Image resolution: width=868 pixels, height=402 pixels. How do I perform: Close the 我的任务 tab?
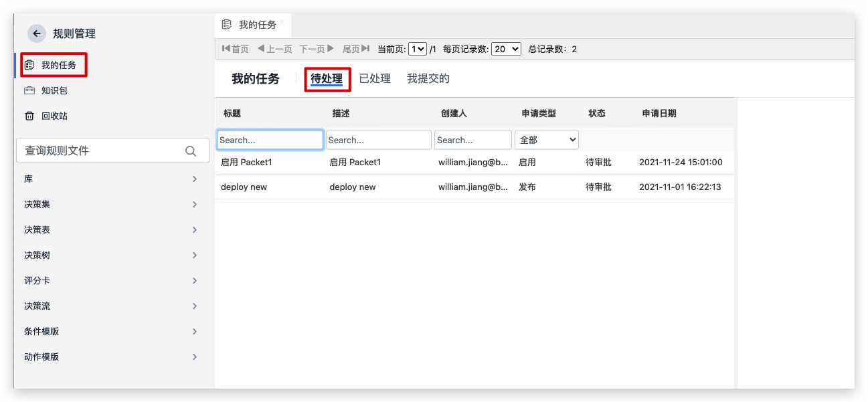[x=282, y=21]
